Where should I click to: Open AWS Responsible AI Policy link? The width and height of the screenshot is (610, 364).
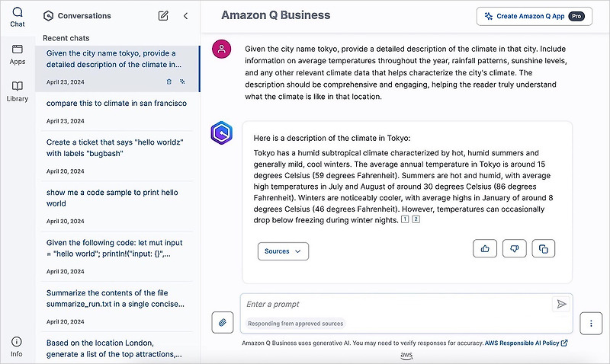click(526, 343)
